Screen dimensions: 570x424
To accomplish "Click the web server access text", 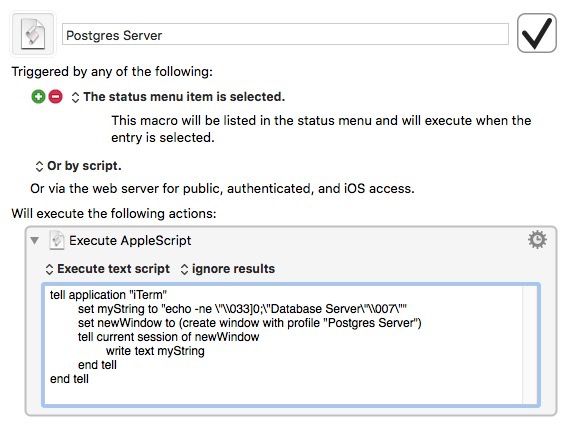I will coord(222,188).
